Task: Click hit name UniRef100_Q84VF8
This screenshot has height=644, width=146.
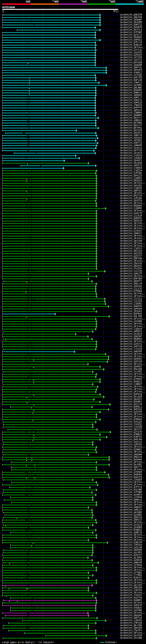Action: pyautogui.click(x=131, y=70)
